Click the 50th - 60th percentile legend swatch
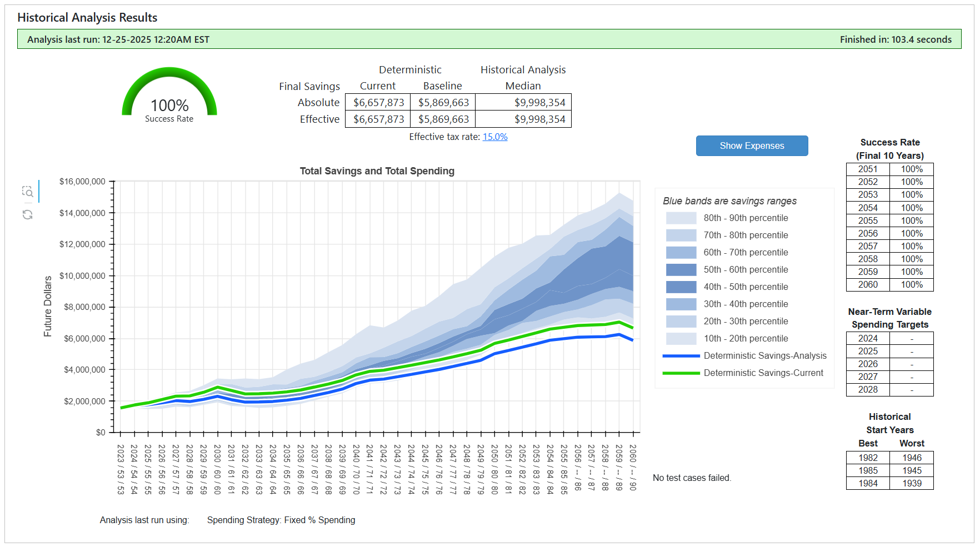Screen dimensions: 980x547 (681, 269)
